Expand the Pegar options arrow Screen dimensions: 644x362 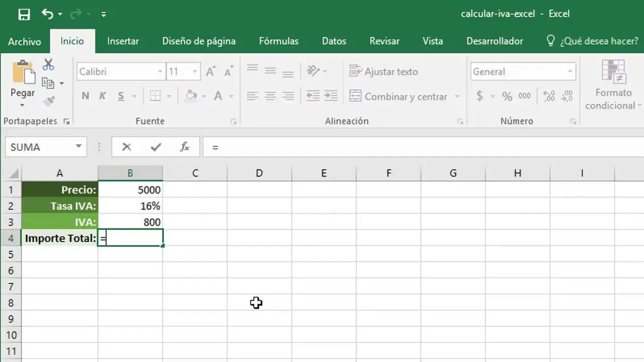tap(23, 105)
